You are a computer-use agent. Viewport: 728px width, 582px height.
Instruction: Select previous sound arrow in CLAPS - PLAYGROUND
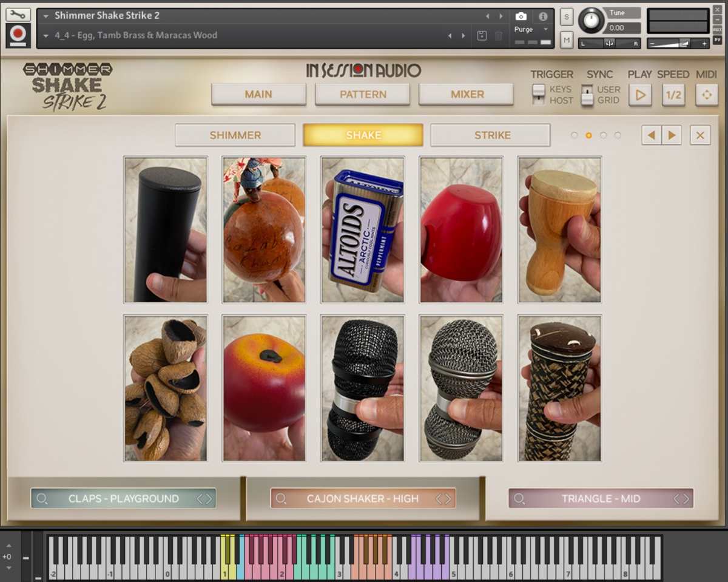(x=200, y=499)
